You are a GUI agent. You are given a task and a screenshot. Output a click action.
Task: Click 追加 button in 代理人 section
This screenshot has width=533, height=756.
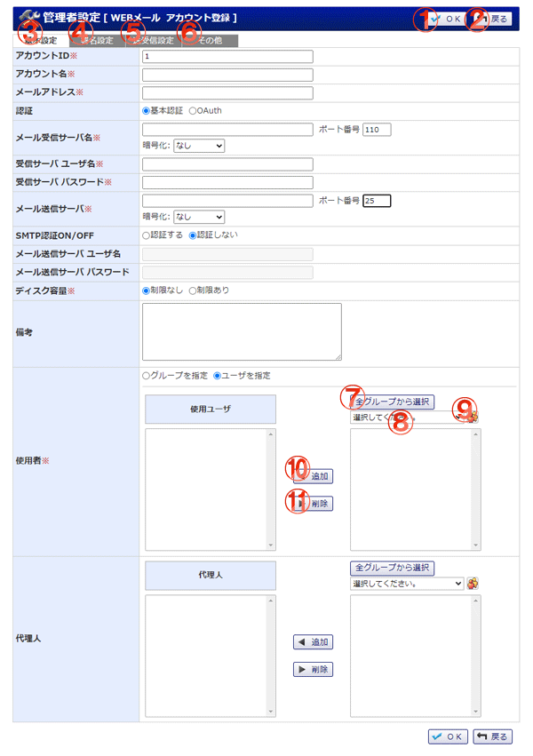314,642
